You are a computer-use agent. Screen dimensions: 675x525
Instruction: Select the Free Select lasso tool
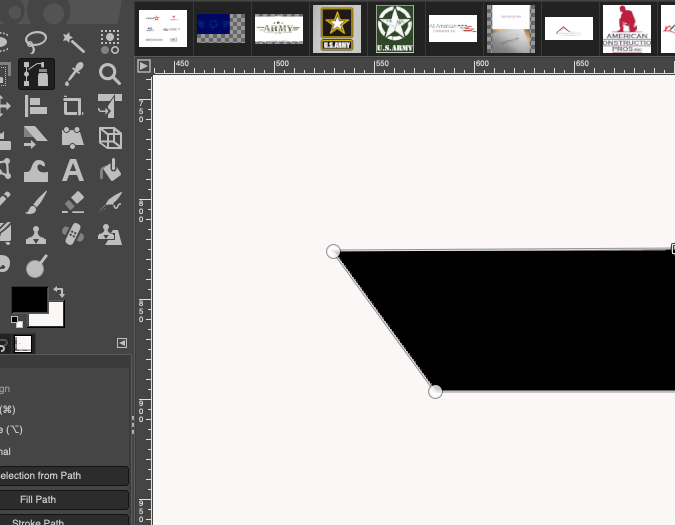pyautogui.click(x=36, y=41)
